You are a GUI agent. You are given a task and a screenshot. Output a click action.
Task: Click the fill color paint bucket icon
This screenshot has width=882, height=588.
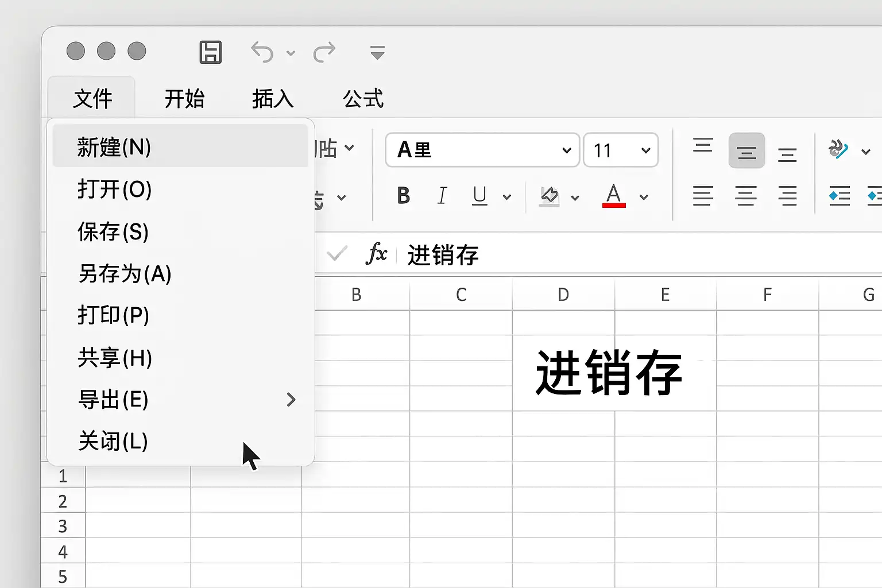(x=550, y=196)
